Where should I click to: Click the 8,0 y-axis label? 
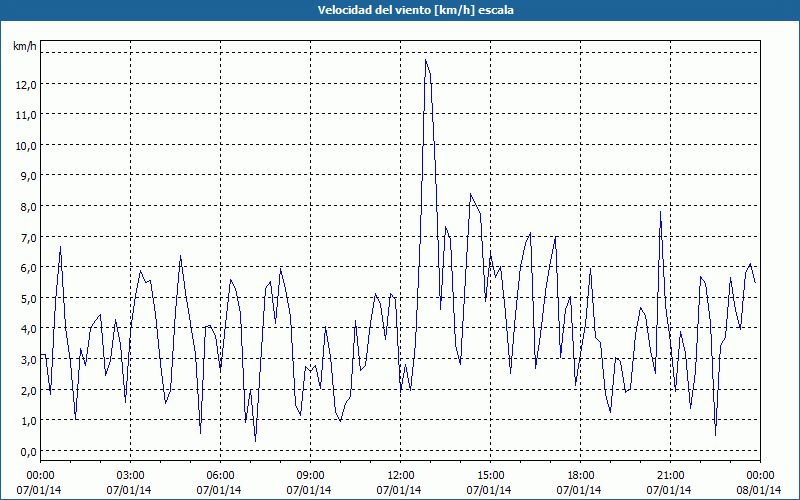pyautogui.click(x=28, y=207)
